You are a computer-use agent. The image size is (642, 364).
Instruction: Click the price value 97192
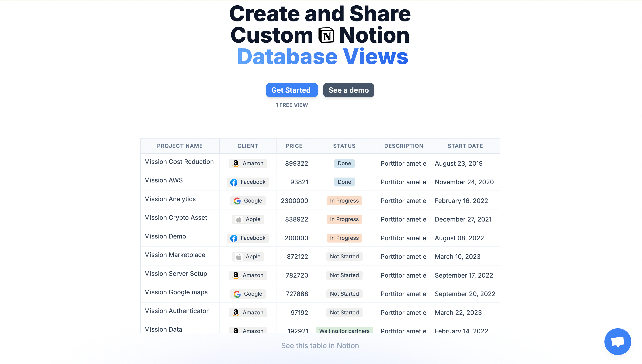coord(299,312)
